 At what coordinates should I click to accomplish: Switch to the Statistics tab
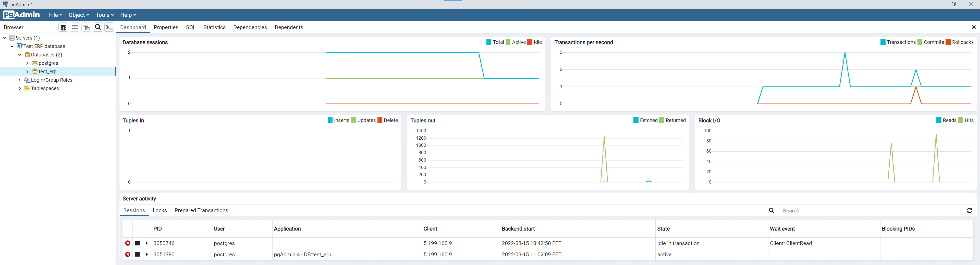(x=214, y=27)
